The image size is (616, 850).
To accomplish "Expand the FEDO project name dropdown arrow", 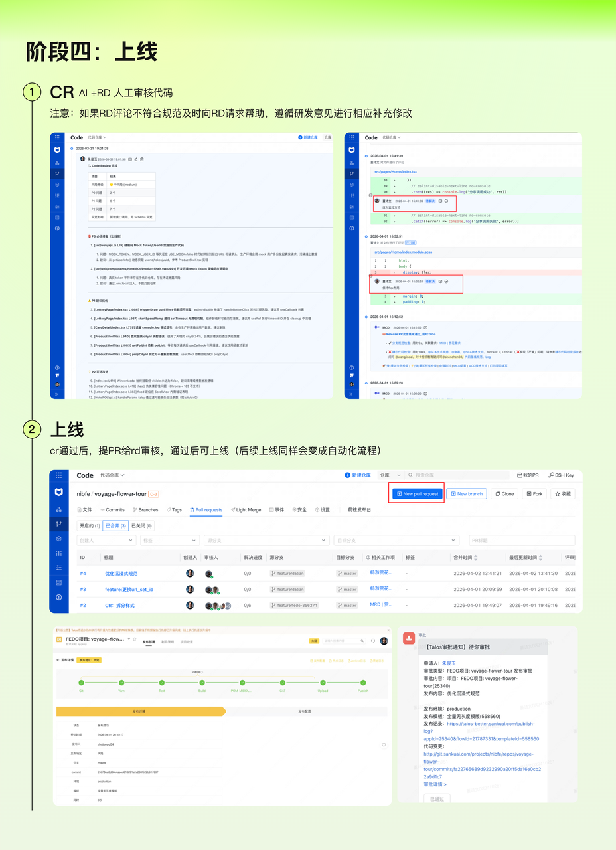I will [129, 640].
